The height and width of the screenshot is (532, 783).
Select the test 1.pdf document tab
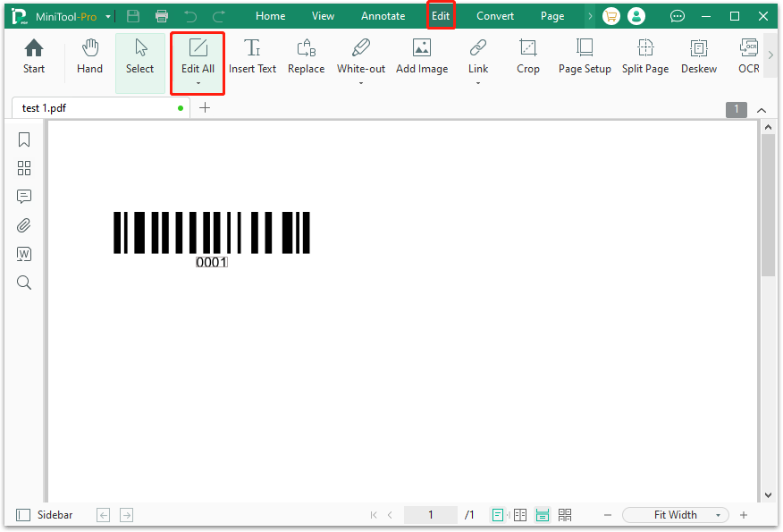(101, 108)
